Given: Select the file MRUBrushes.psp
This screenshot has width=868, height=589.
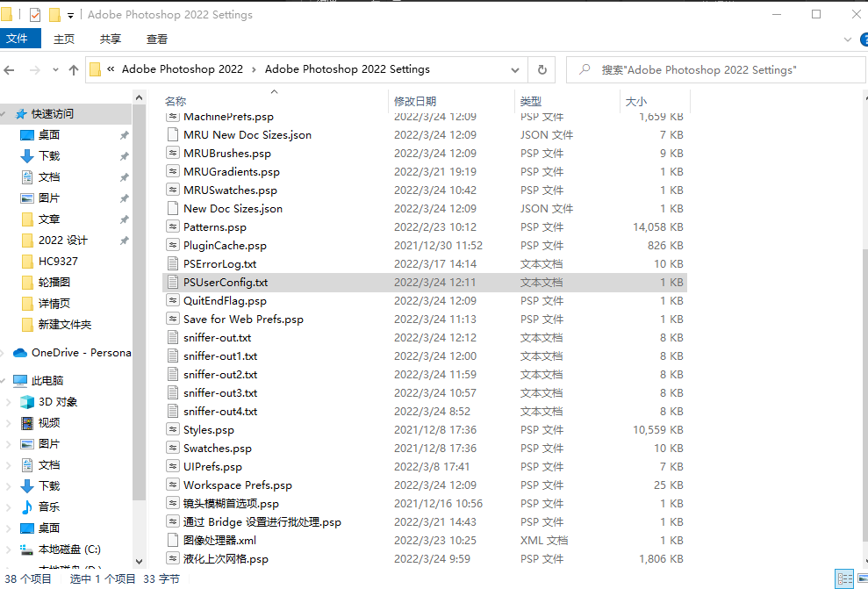Looking at the screenshot, I should click(227, 154).
